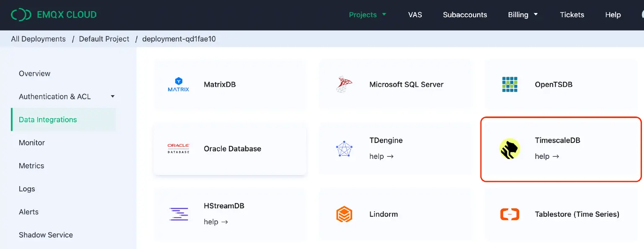Select the HStreamDB streaming icon
Image resolution: width=644 pixels, height=249 pixels.
178,214
